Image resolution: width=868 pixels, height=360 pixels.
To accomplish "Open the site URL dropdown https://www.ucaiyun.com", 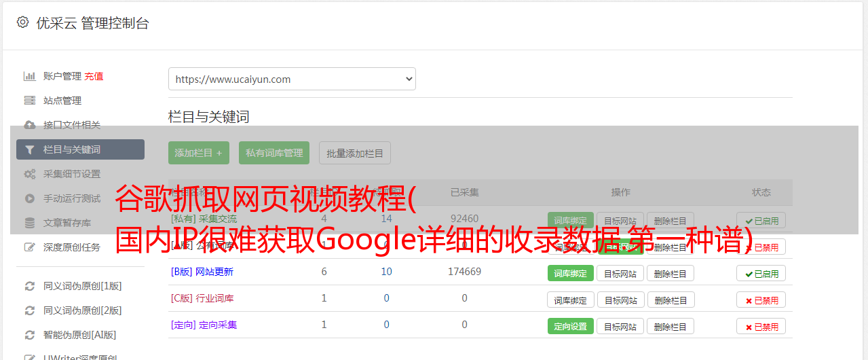I will (x=292, y=79).
